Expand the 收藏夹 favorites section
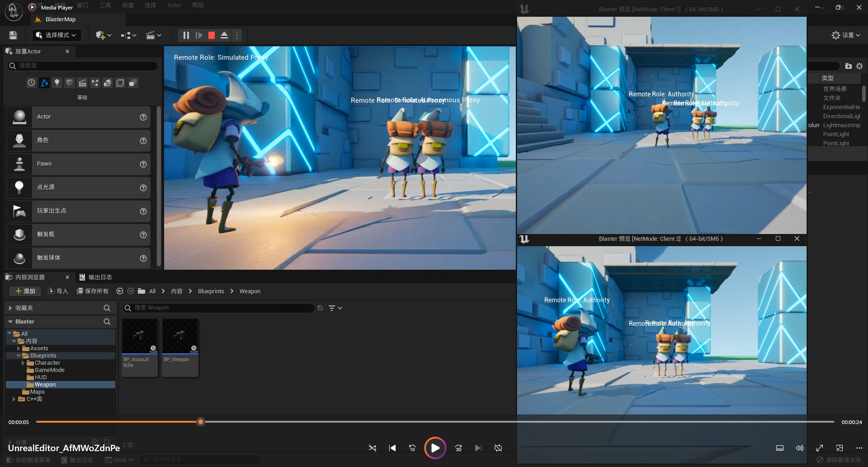This screenshot has height=467, width=868. click(x=10, y=308)
